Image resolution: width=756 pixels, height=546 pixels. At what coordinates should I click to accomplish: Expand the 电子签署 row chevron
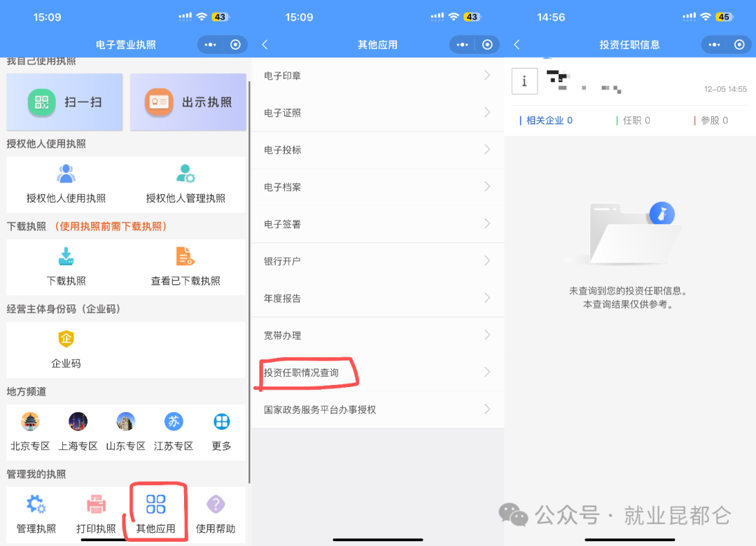[x=487, y=224]
